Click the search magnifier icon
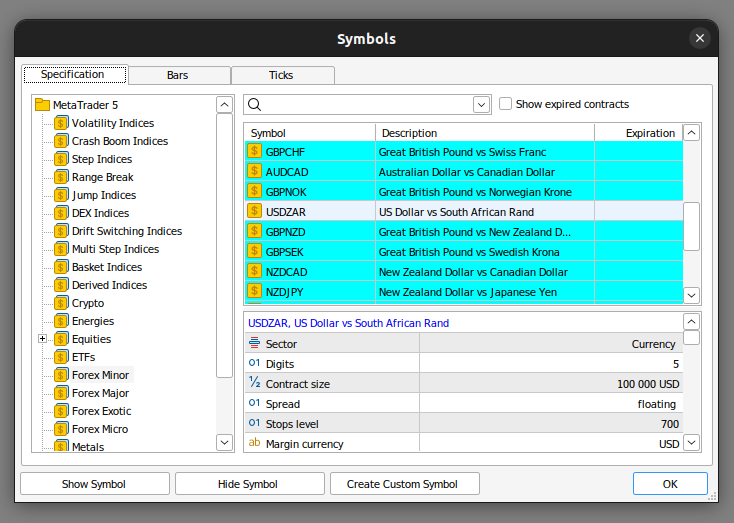The image size is (734, 523). [x=255, y=104]
